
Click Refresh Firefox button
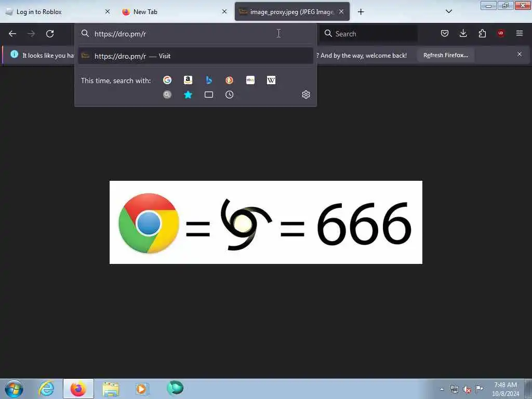pyautogui.click(x=445, y=55)
